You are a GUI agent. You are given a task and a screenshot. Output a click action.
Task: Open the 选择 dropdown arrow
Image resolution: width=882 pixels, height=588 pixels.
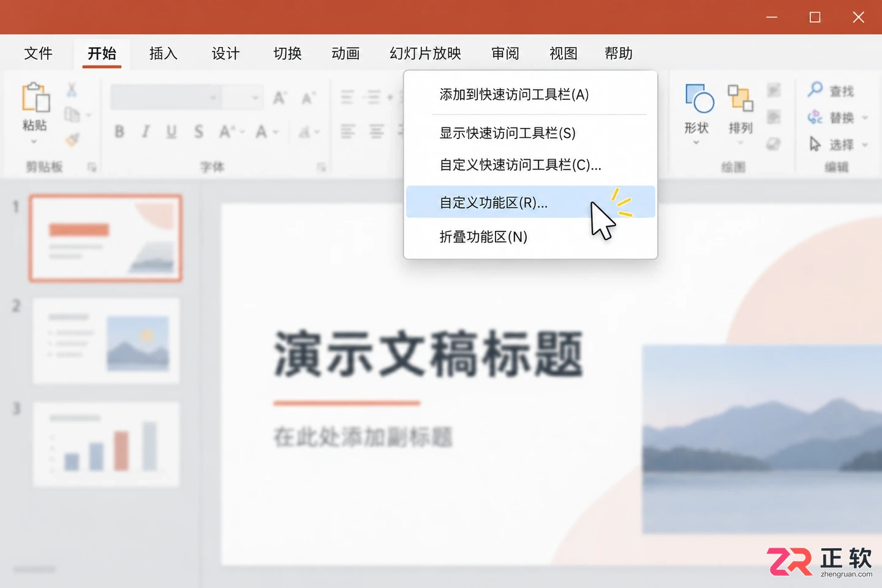pyautogui.click(x=865, y=145)
